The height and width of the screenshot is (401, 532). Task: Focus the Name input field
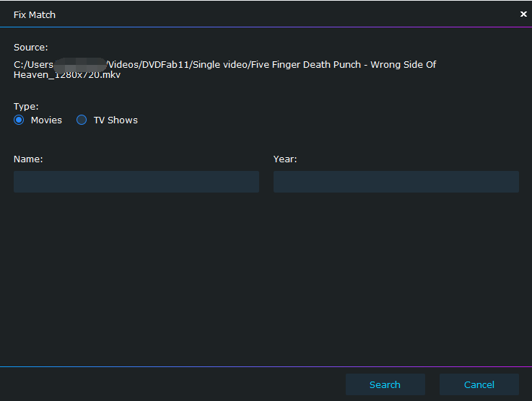pos(136,182)
